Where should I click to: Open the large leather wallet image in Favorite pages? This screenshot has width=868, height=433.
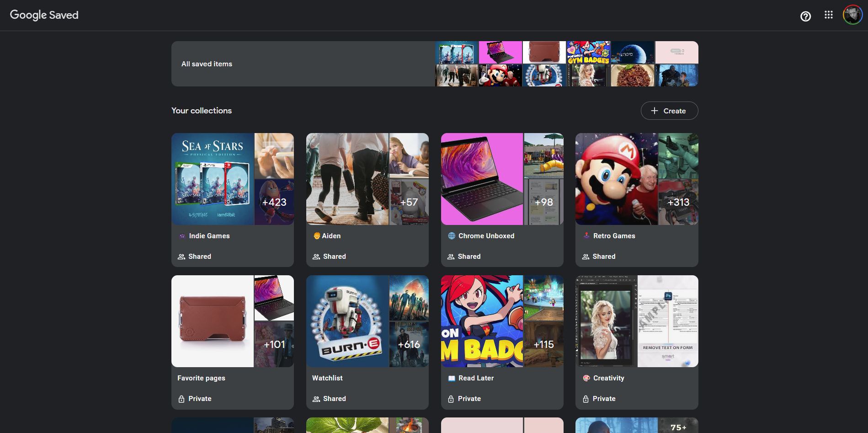coord(213,321)
